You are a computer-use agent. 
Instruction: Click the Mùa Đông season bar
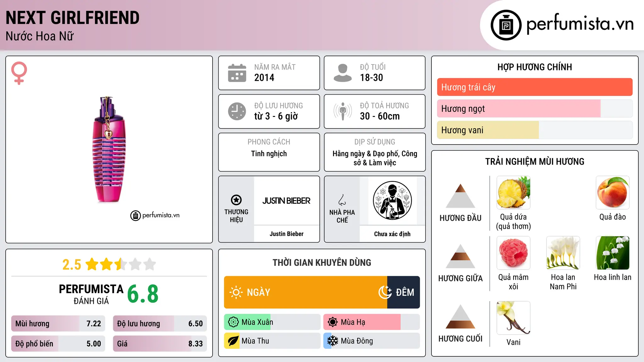tap(371, 341)
